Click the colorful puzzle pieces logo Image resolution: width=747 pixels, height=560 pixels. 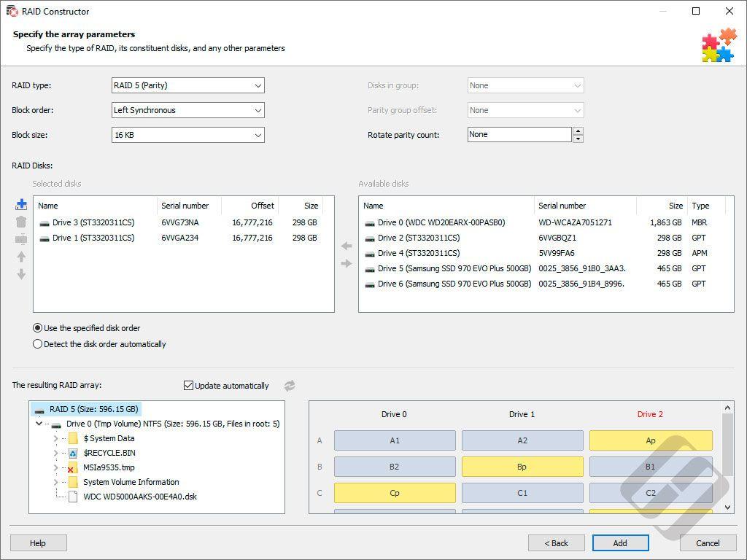[x=719, y=46]
